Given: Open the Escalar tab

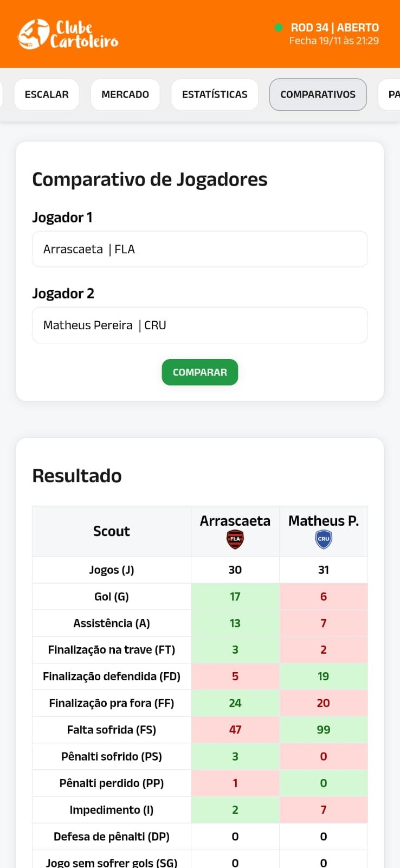Looking at the screenshot, I should pos(47,94).
